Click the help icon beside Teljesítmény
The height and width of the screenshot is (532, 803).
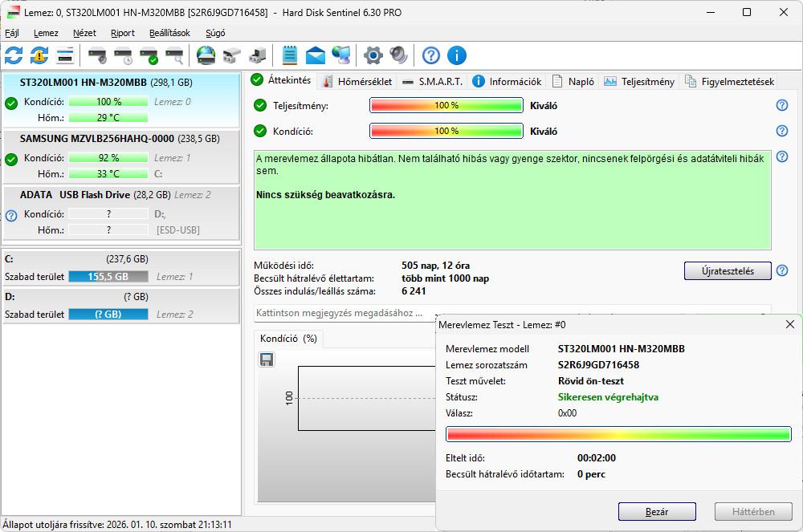[x=781, y=106]
